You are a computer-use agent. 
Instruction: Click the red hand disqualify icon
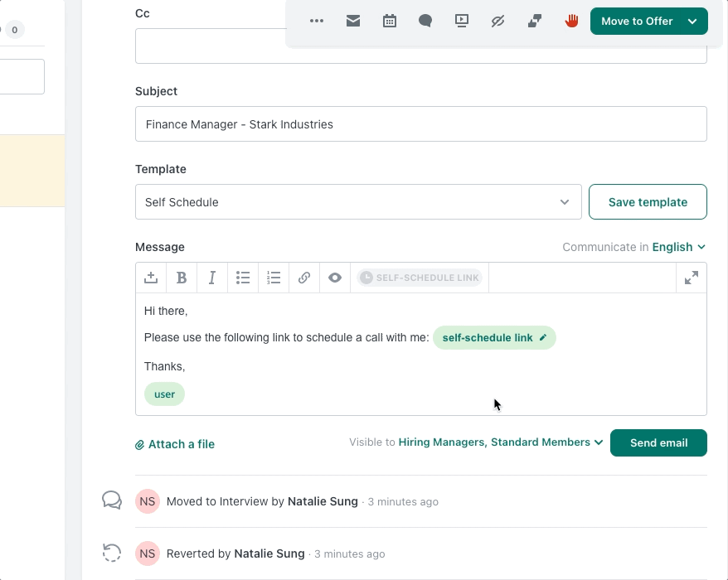(x=571, y=21)
